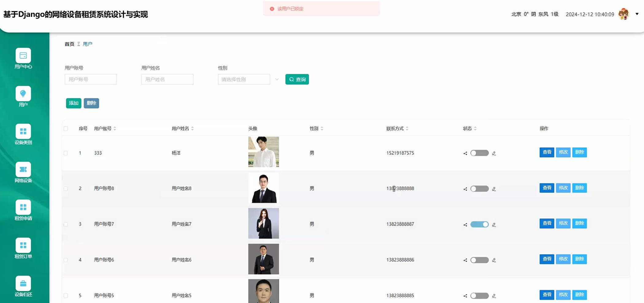The width and height of the screenshot is (644, 303).
Task: Open the 设备类别 sidebar icon
Action: 23,132
